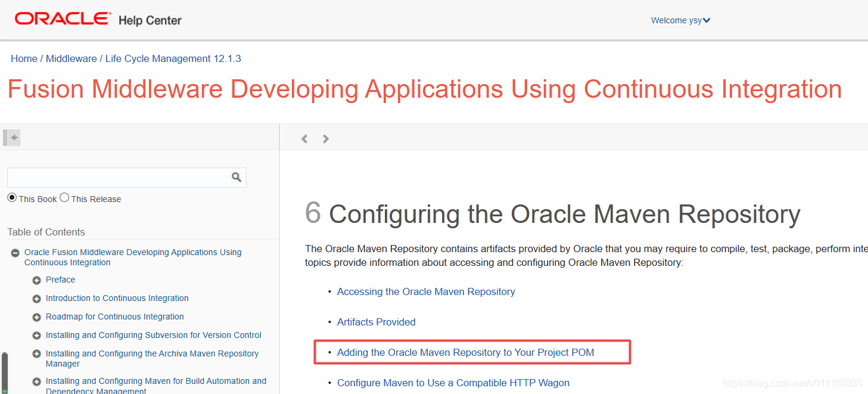Expand Installing and Configuring Maven node
868x394 pixels.
point(37,381)
